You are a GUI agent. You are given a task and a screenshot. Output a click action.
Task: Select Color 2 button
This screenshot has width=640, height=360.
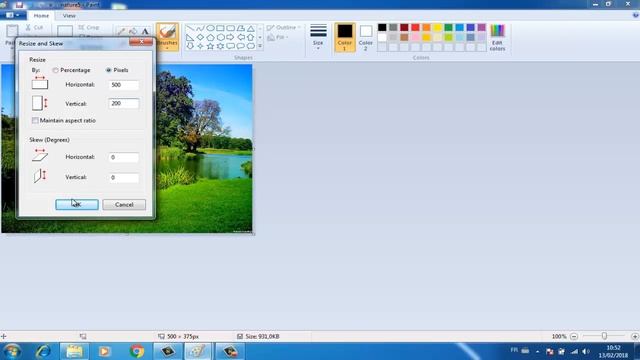(x=366, y=37)
